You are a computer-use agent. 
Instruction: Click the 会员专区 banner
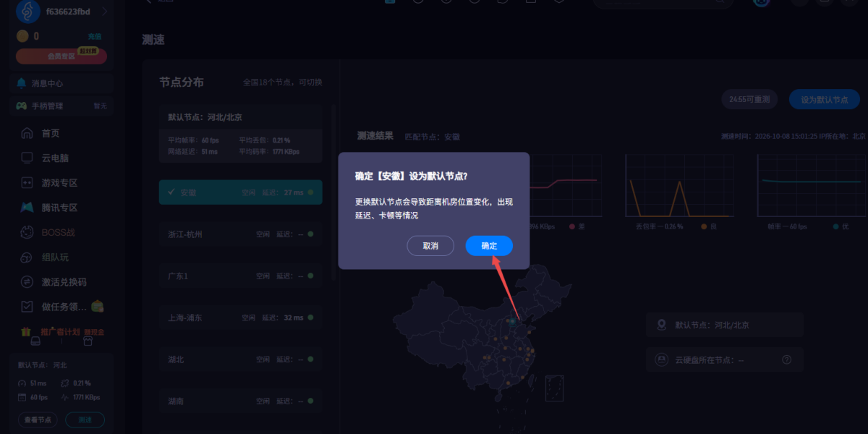click(x=61, y=56)
